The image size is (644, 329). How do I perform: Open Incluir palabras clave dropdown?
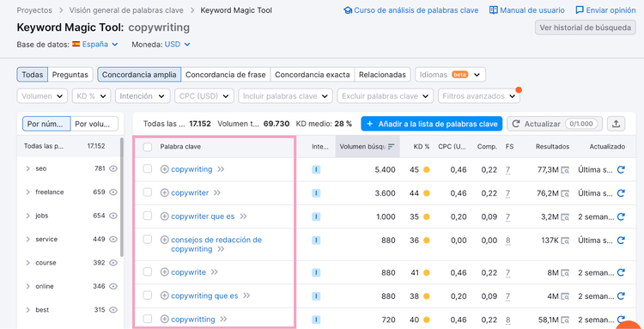(285, 96)
